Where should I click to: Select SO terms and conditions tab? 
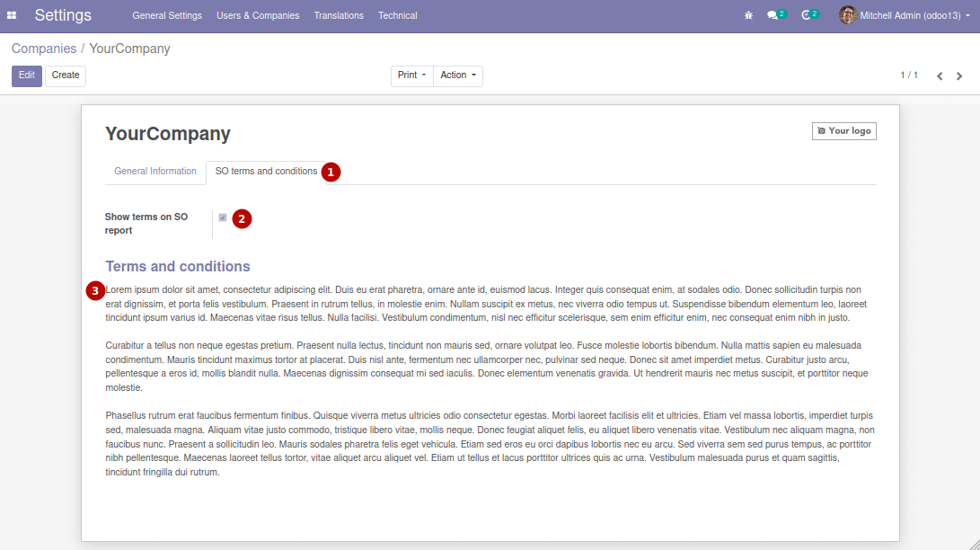coord(266,172)
